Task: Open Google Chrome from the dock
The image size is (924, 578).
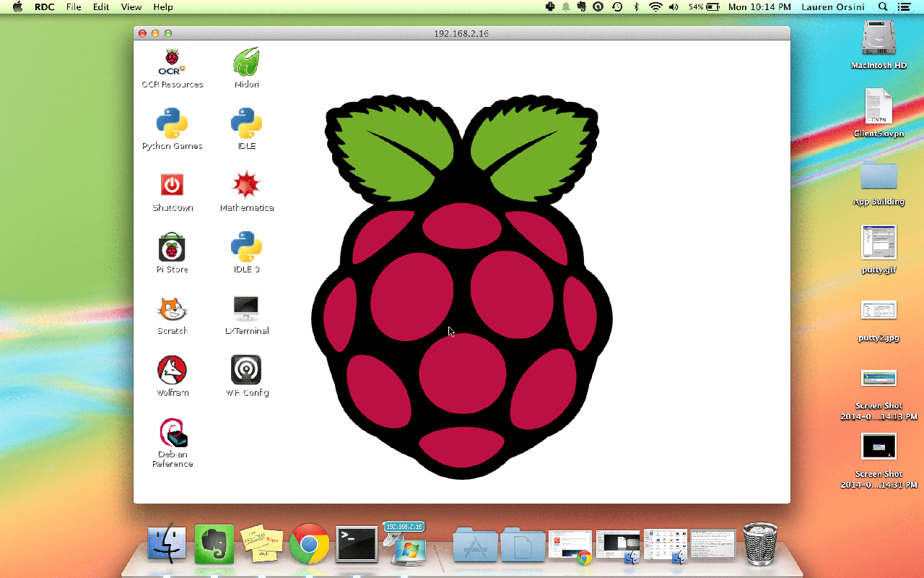Action: tap(309, 544)
